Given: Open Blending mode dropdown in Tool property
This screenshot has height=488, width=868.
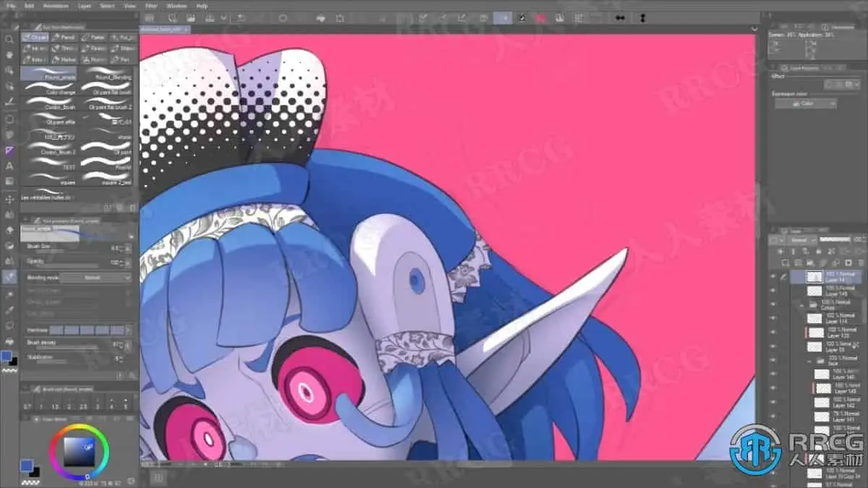Looking at the screenshot, I should point(95,277).
